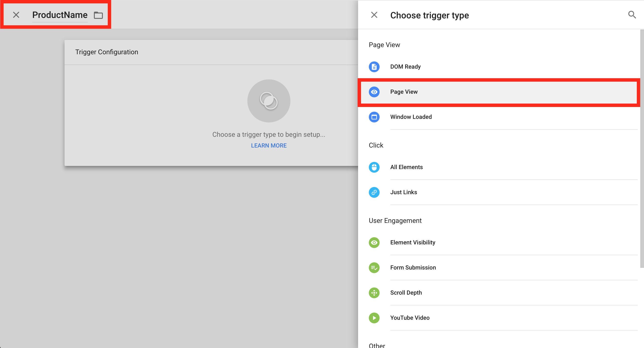
Task: Click the YouTube Video play icon
Action: [x=374, y=318]
